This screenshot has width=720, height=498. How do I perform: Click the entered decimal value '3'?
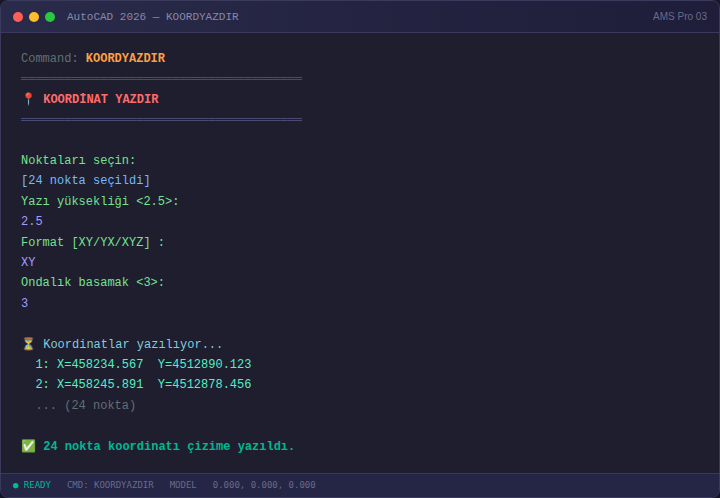click(x=25, y=303)
